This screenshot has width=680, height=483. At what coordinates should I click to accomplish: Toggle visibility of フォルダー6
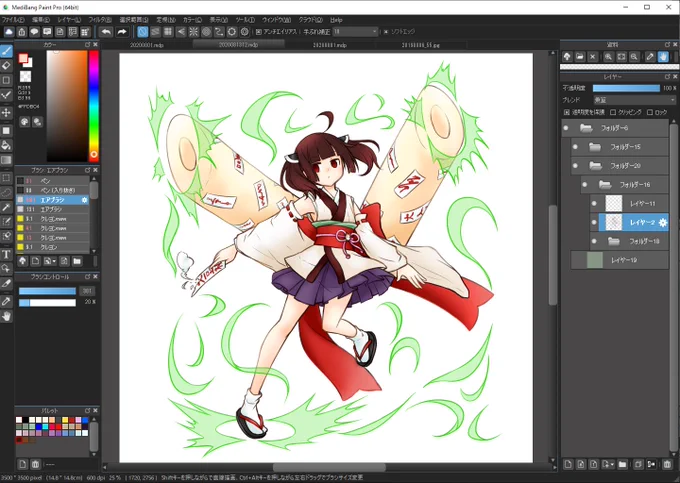(x=566, y=128)
